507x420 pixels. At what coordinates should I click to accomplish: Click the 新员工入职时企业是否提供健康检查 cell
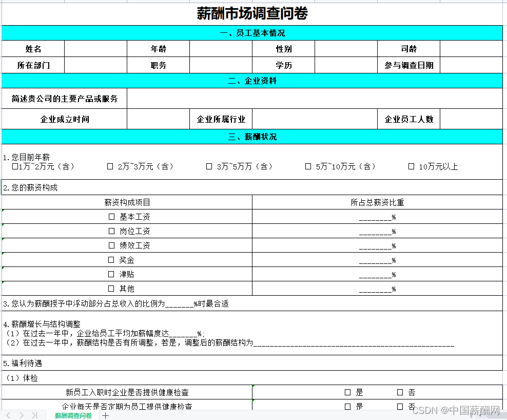(x=127, y=392)
